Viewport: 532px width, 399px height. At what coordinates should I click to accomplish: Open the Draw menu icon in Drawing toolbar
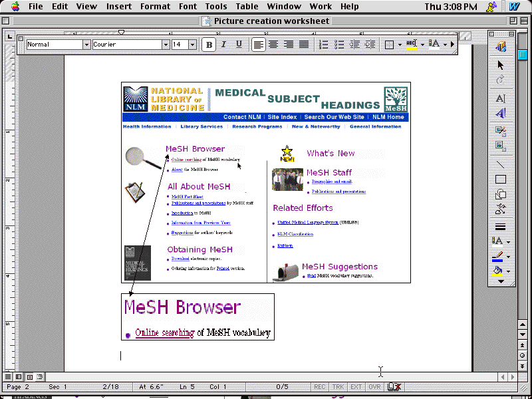click(501, 47)
